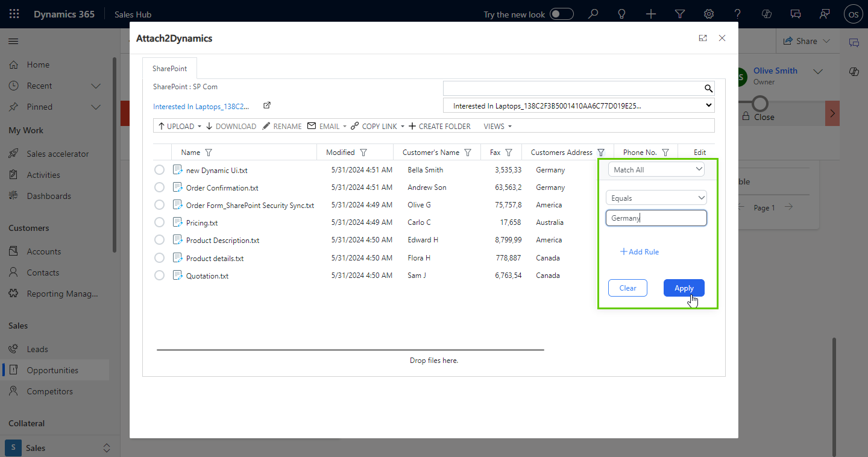Screen dimensions: 868x457
Task: Open the Match All dropdown
Action: point(656,170)
